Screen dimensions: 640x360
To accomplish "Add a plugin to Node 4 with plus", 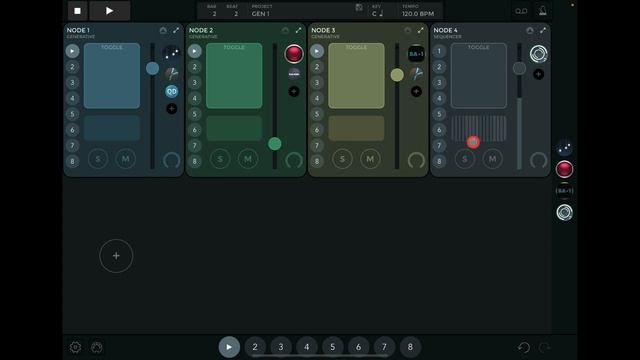I will [538, 74].
